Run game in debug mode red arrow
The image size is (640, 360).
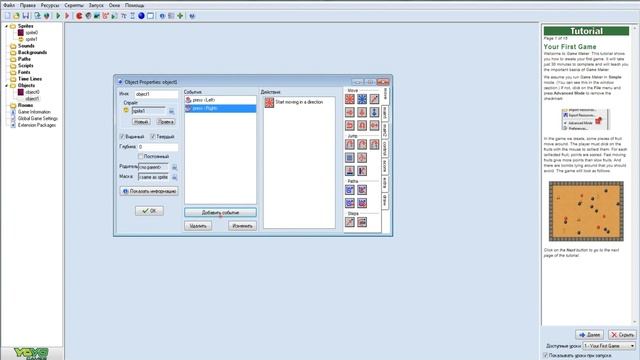click(67, 16)
